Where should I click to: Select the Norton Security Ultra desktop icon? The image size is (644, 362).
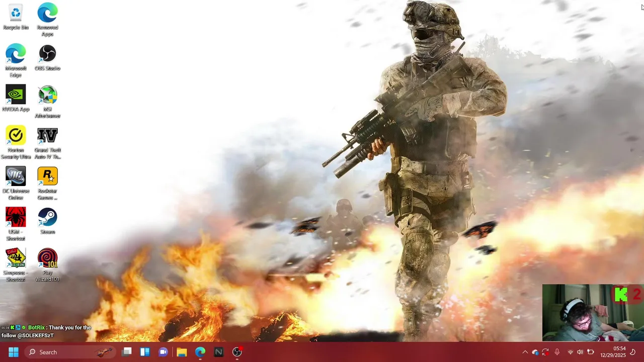tap(16, 143)
